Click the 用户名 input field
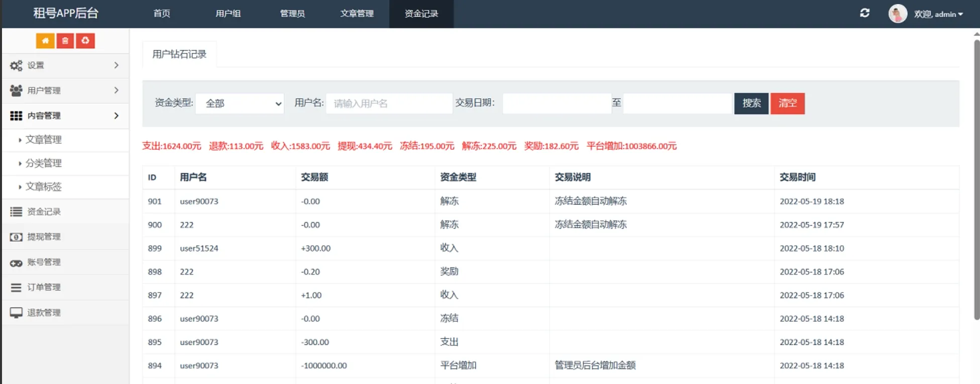 389,104
